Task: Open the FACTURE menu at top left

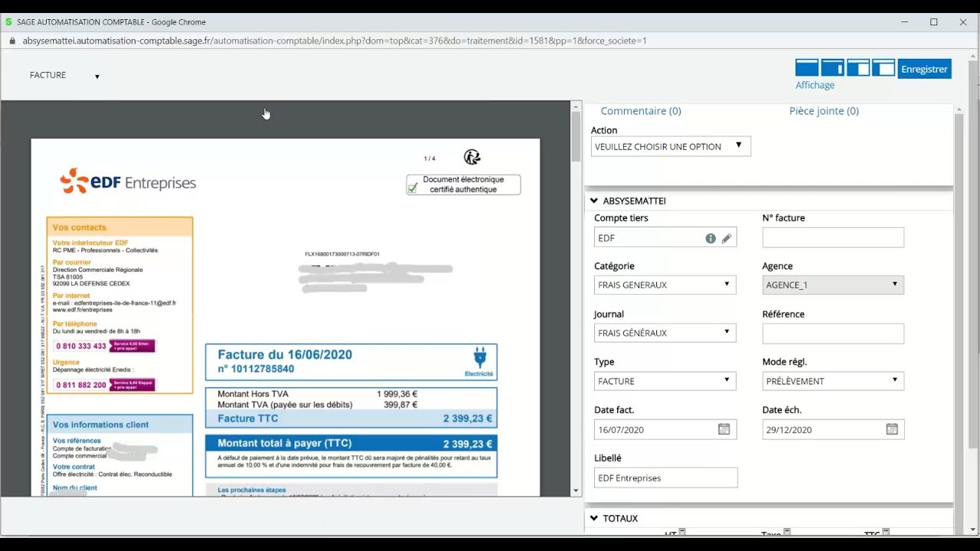Action: coord(64,76)
